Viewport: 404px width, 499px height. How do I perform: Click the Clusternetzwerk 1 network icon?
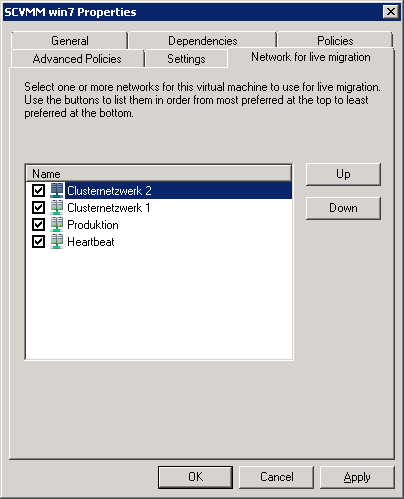[x=57, y=208]
